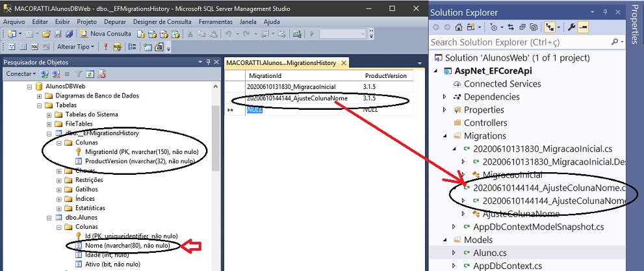This screenshot has width=644, height=271.
Task: Click the Object Explorer vertical scrollbar
Action: pos(216,140)
